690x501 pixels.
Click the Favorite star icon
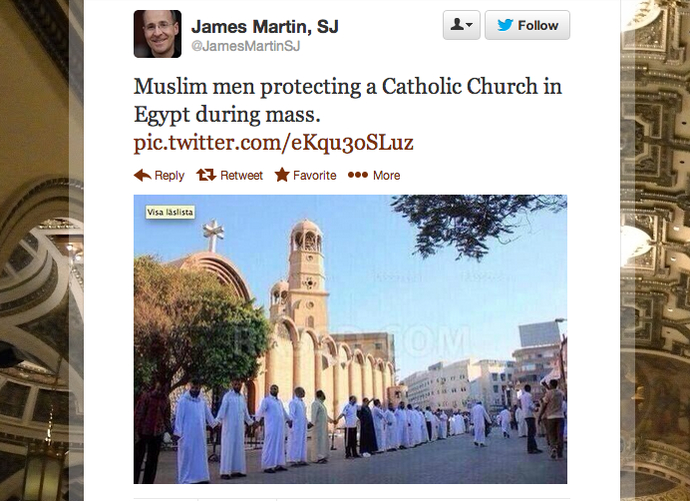click(282, 175)
